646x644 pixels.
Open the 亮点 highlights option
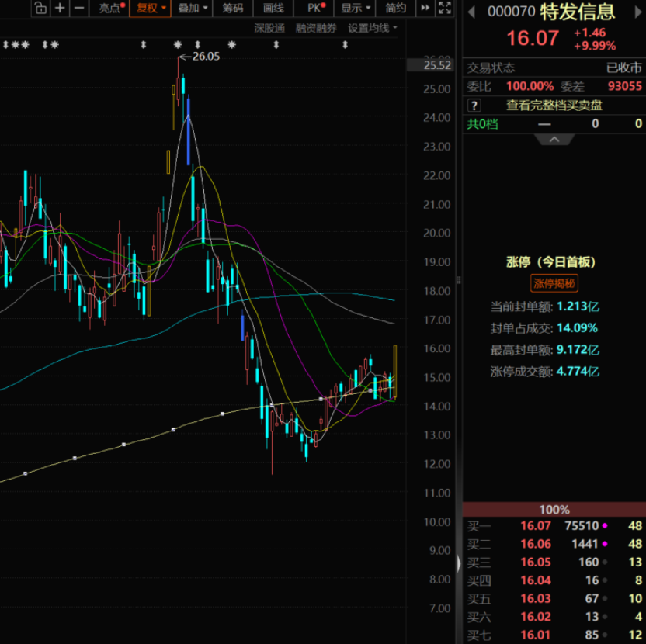point(110,8)
